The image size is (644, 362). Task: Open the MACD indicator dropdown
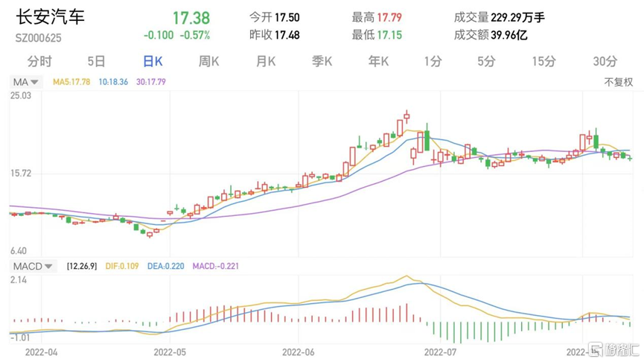[x=33, y=266]
